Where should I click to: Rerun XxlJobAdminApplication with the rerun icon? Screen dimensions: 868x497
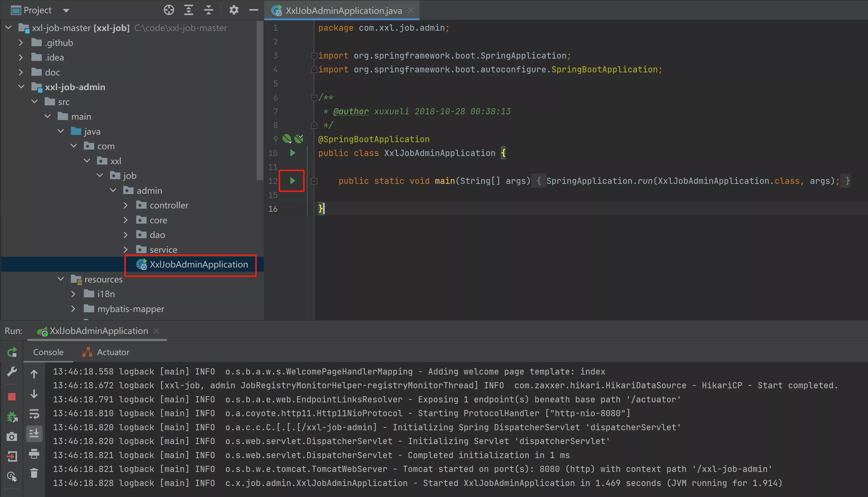tap(12, 352)
